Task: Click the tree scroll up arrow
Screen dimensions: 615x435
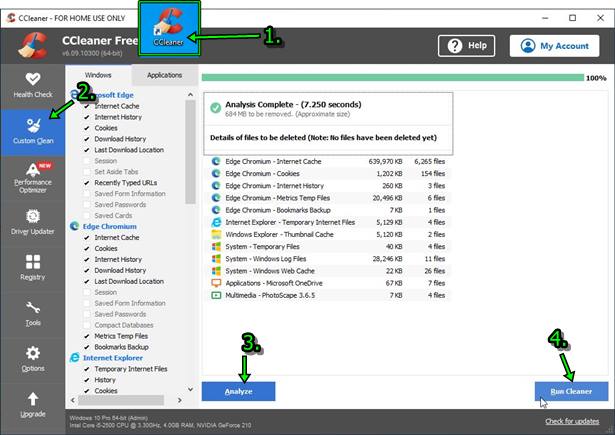Action: (190, 95)
